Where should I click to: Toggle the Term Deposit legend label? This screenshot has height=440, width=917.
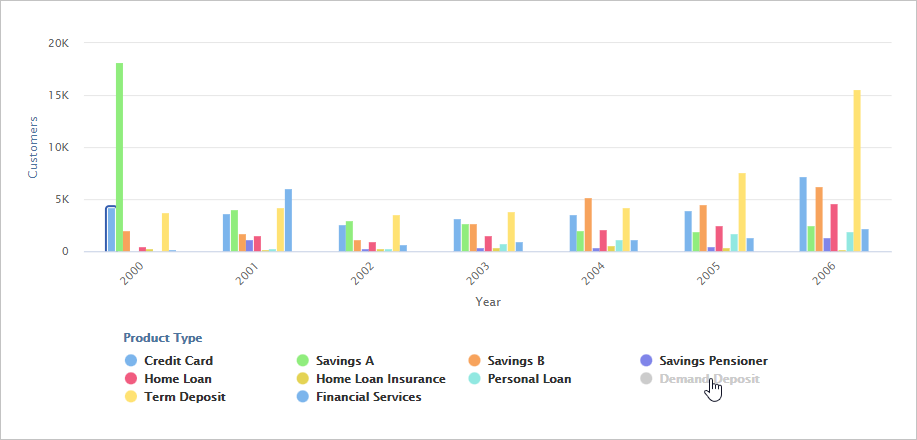[x=184, y=397]
